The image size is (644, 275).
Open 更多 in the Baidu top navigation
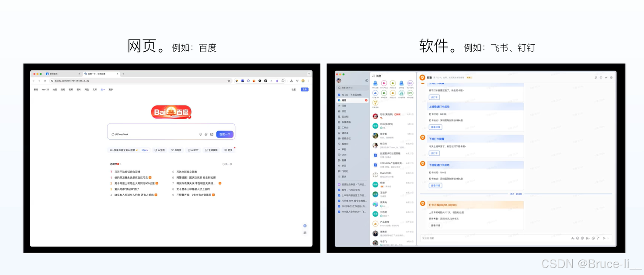[x=111, y=90]
